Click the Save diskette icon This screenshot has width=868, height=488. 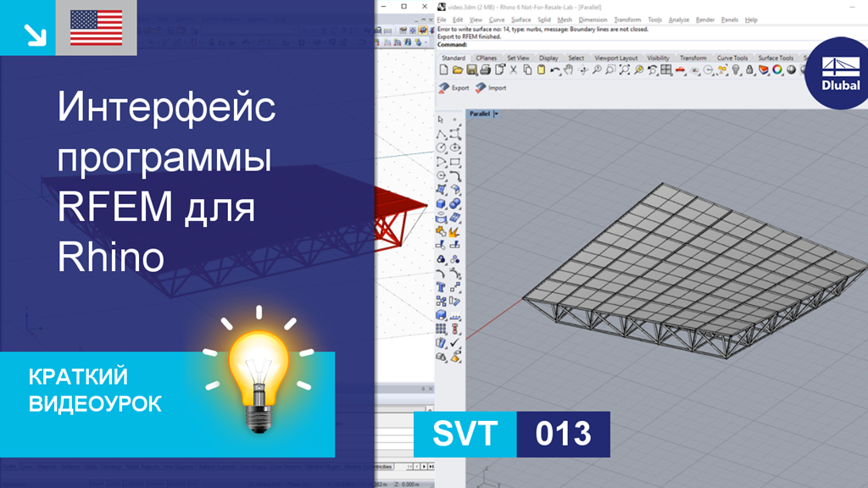pos(471,70)
